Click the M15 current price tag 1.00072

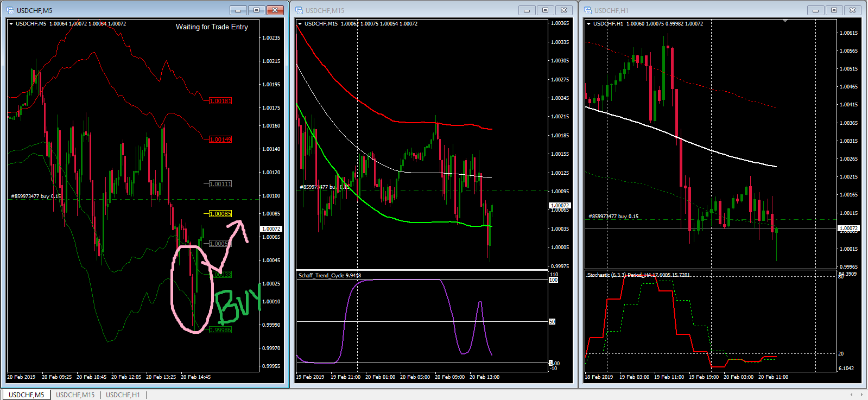point(560,206)
